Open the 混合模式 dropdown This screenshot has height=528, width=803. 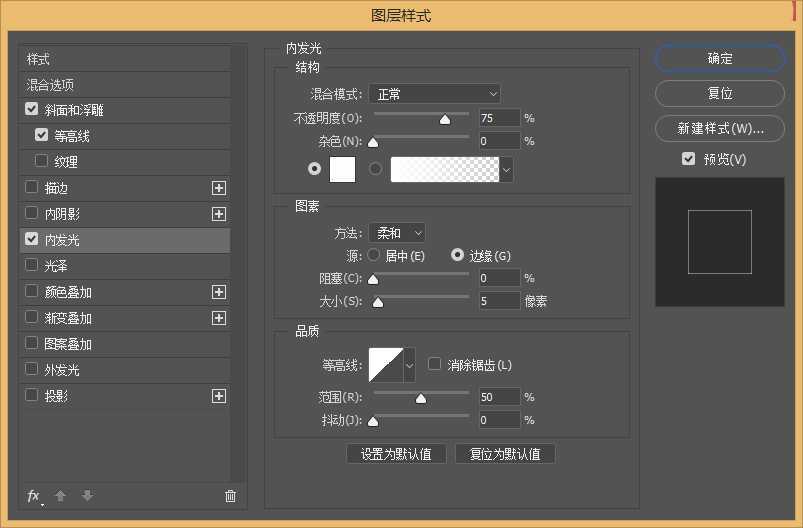pyautogui.click(x=434, y=94)
